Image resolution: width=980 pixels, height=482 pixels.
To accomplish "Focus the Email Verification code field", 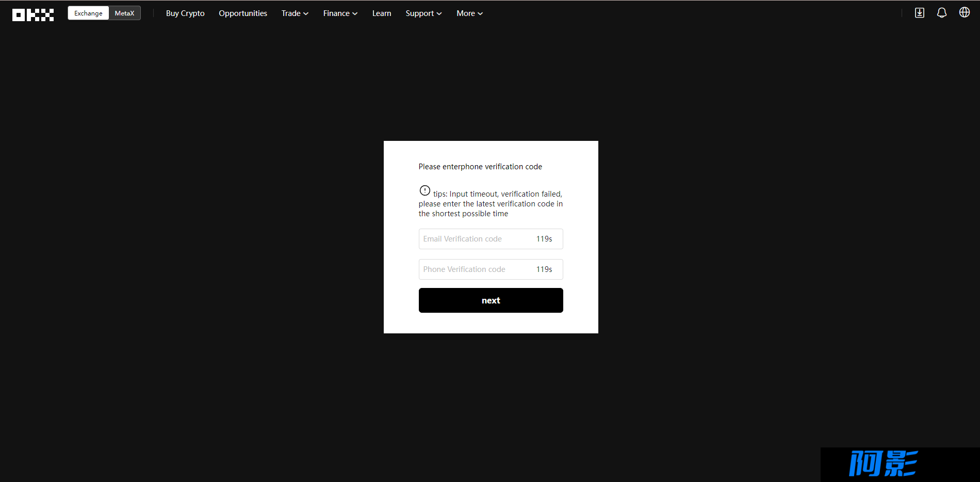I will [491, 239].
